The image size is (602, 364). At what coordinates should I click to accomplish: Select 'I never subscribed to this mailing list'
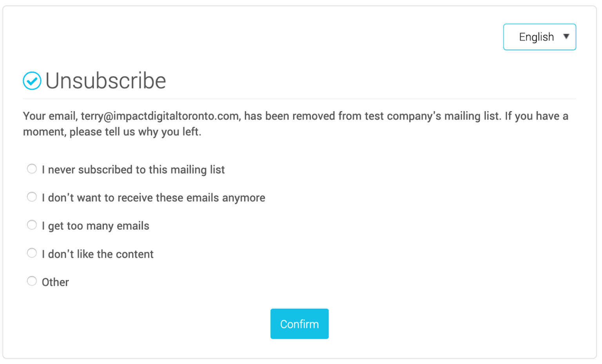pyautogui.click(x=32, y=169)
